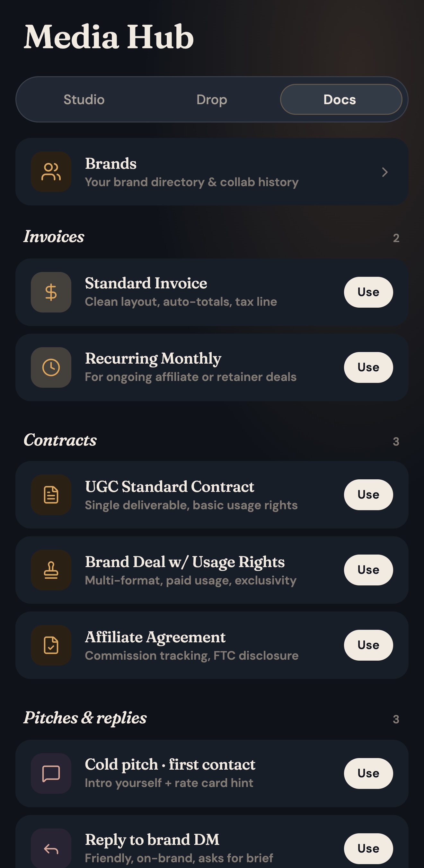Use the UGC Standard Contract template
Screen dimensions: 424x868
tap(368, 495)
